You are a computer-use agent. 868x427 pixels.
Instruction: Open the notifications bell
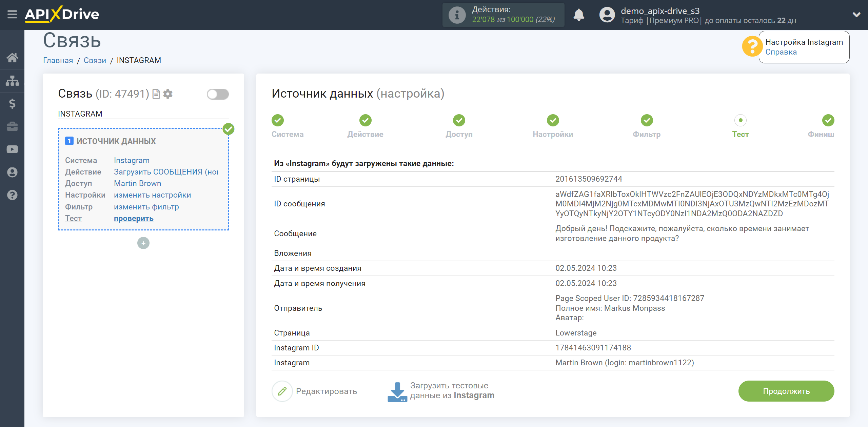[x=578, y=15]
